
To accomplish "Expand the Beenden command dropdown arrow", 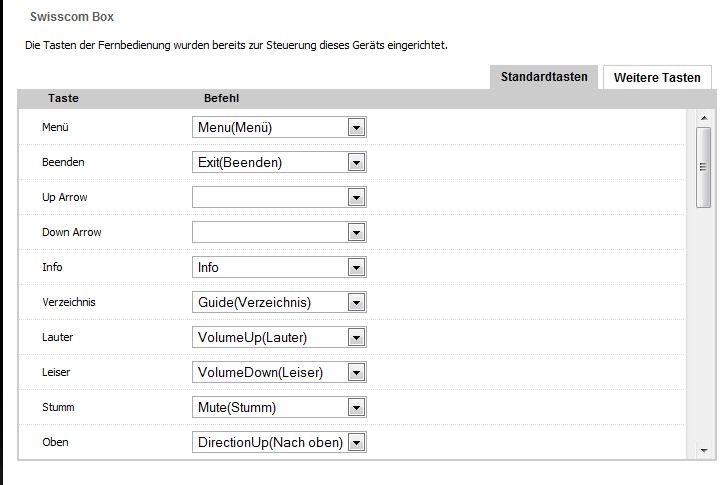I will (x=355, y=162).
